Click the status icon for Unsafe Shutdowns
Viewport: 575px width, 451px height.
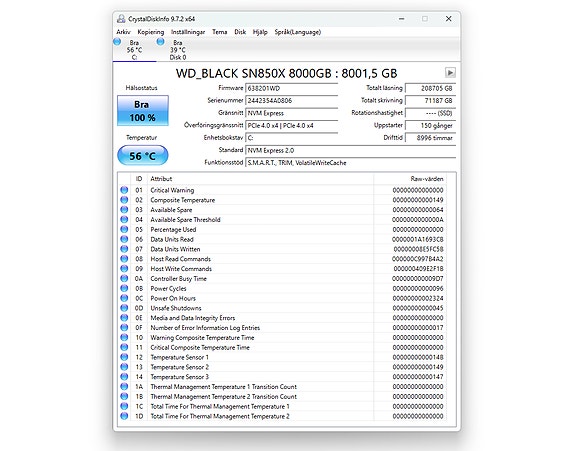[x=124, y=308]
